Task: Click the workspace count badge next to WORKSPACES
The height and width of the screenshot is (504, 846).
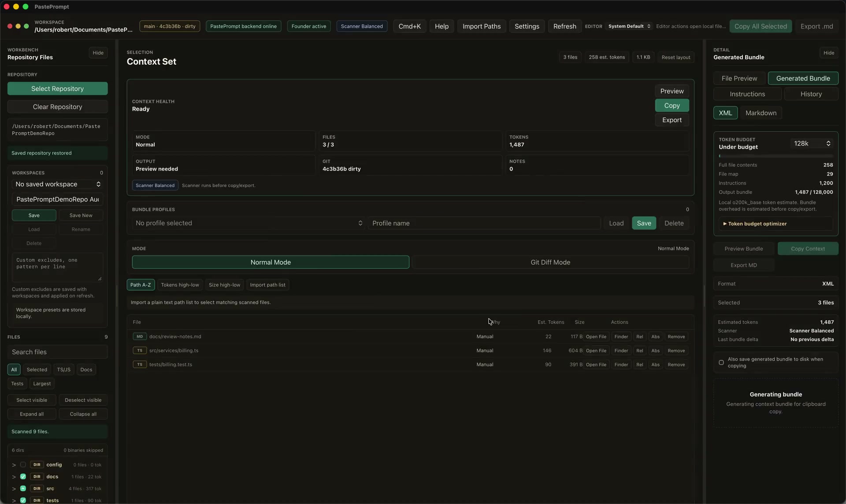Action: click(x=101, y=173)
